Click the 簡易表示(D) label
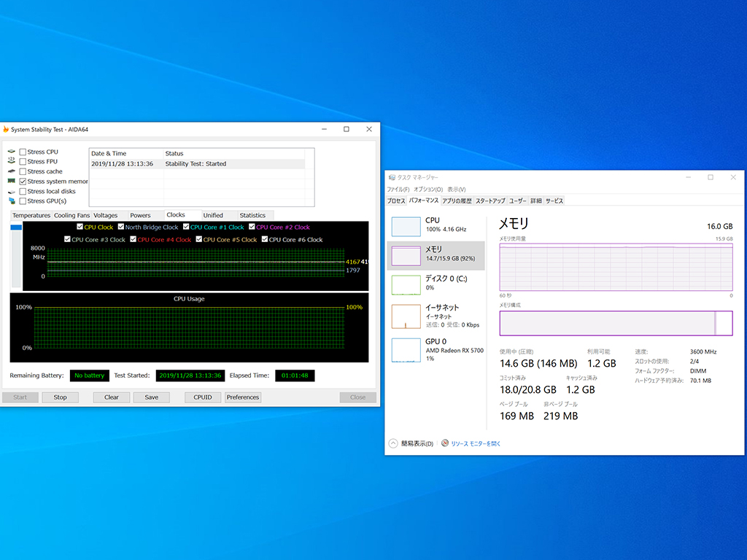Screen dimensions: 747x560 417,444
